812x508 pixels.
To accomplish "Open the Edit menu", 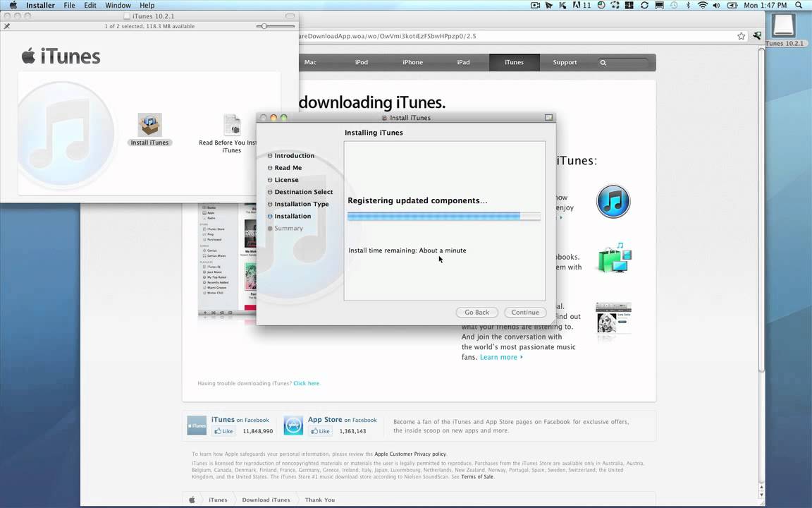I will click(x=90, y=5).
